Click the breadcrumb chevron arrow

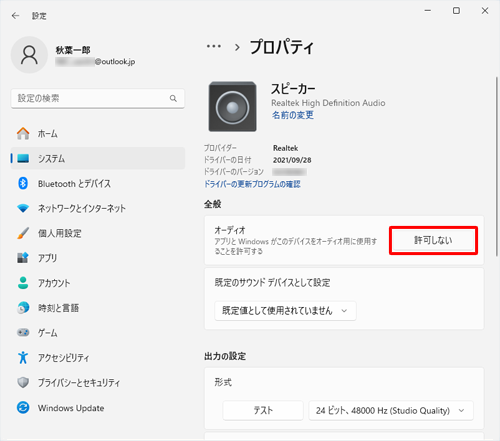point(237,47)
